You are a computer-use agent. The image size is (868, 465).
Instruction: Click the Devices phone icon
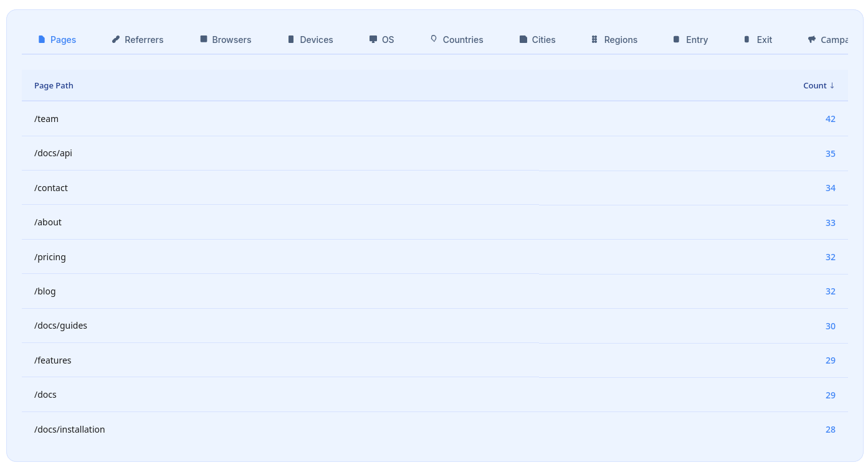click(x=290, y=39)
